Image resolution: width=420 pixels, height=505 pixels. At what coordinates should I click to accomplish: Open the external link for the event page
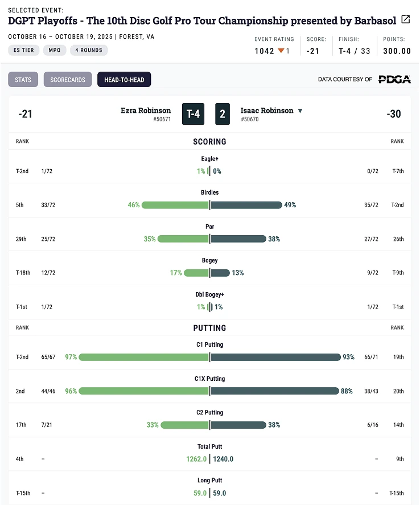(x=405, y=20)
